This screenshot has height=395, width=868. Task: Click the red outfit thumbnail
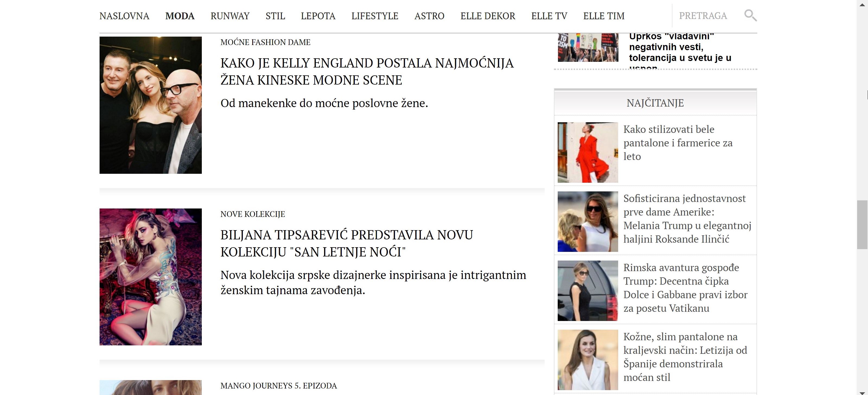[588, 153]
